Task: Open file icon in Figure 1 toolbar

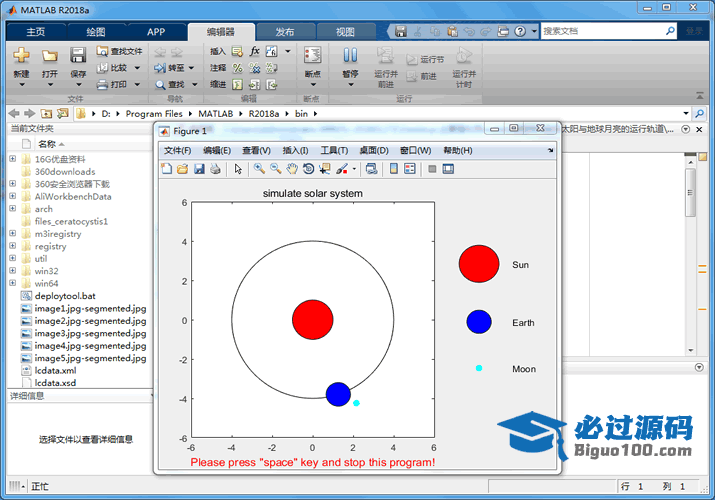Action: click(x=182, y=169)
